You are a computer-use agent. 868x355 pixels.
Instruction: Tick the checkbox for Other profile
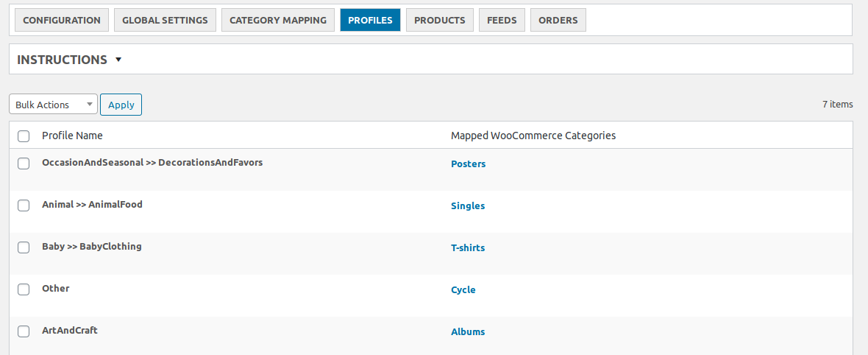point(24,289)
